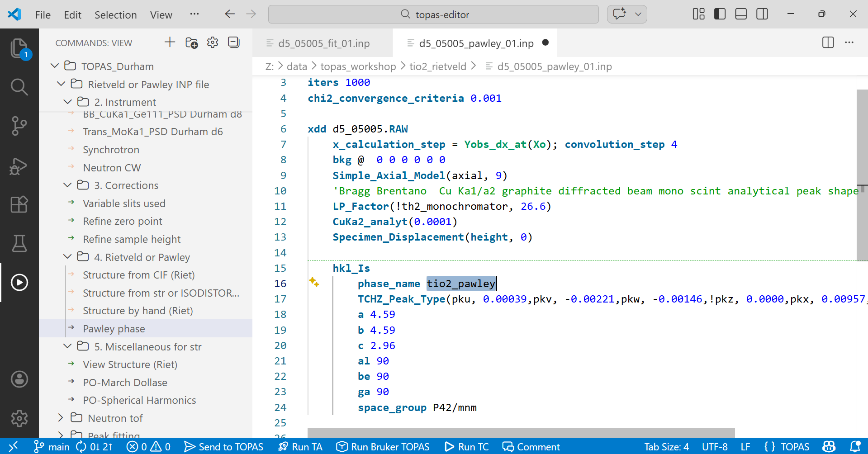Screen dimensions: 868x454
Task: Click Send to TOPAS in status bar
Action: pyautogui.click(x=224, y=447)
